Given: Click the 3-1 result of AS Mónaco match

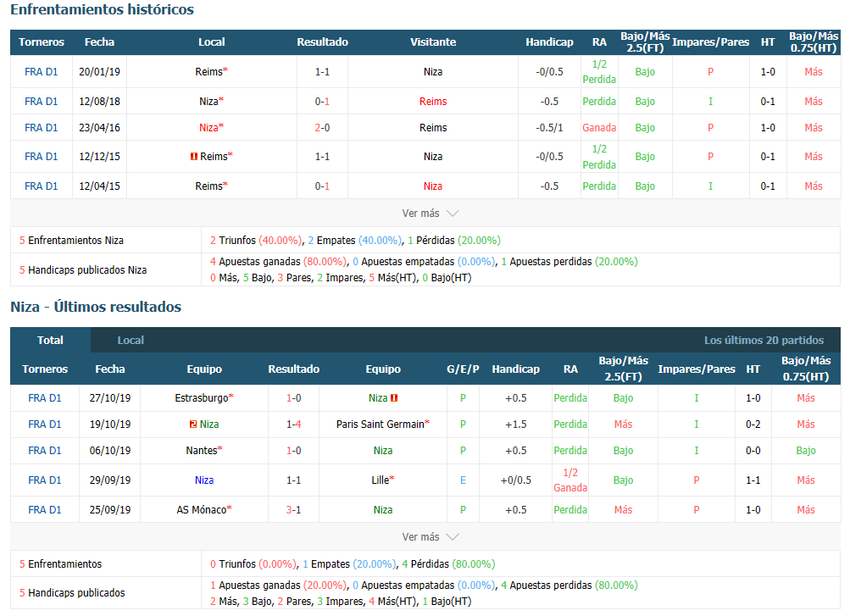Looking at the screenshot, I should tap(294, 510).
